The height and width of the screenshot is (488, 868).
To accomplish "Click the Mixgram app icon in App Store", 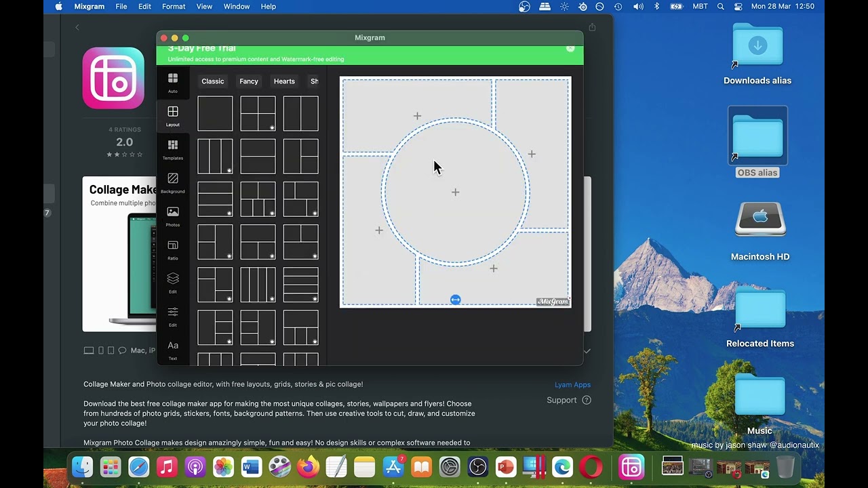I will click(113, 78).
